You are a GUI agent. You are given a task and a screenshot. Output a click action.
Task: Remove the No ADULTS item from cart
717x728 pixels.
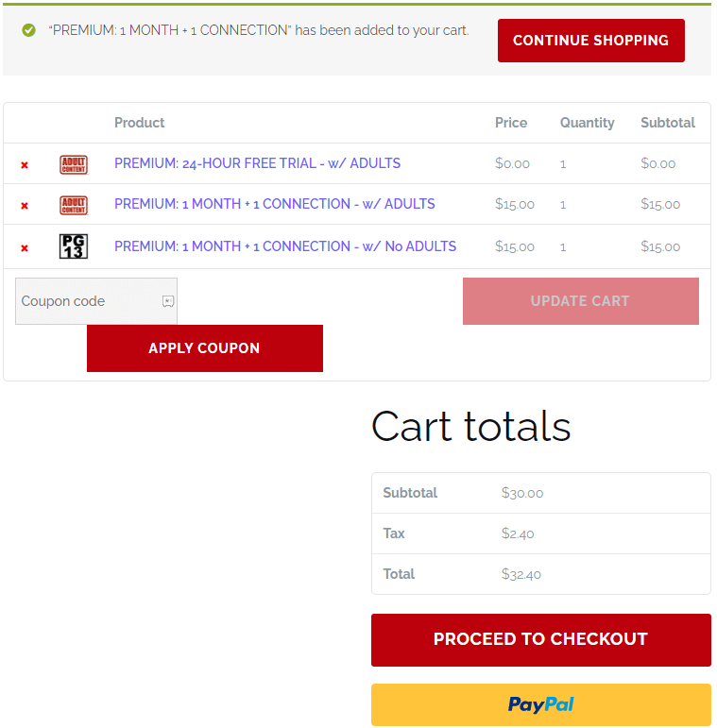click(x=25, y=248)
